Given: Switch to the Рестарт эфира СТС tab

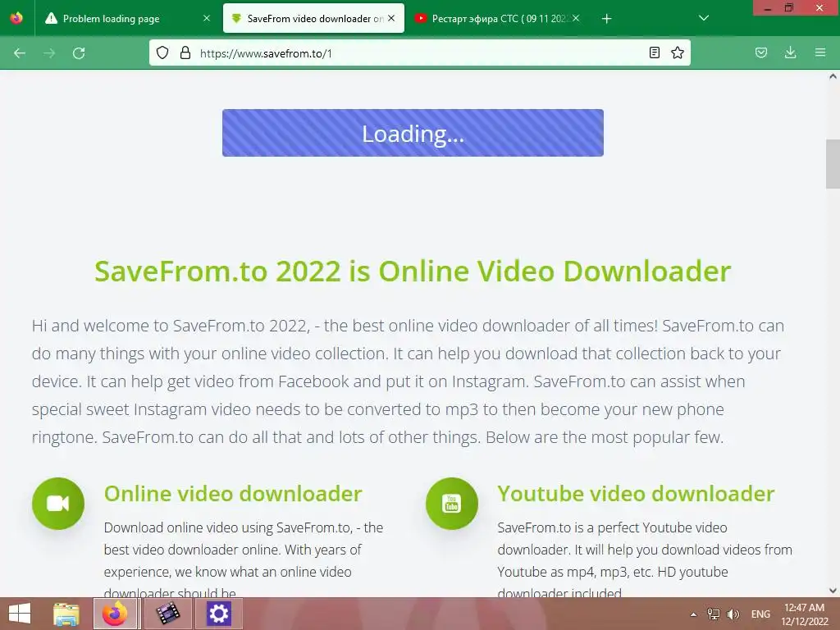Looking at the screenshot, I should pyautogui.click(x=498, y=18).
